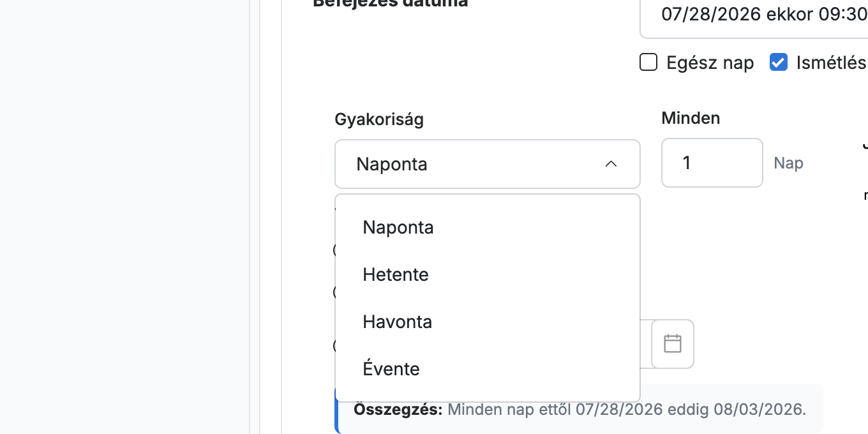This screenshot has width=868, height=434.
Task: Click the Minden field label
Action: pyautogui.click(x=691, y=118)
